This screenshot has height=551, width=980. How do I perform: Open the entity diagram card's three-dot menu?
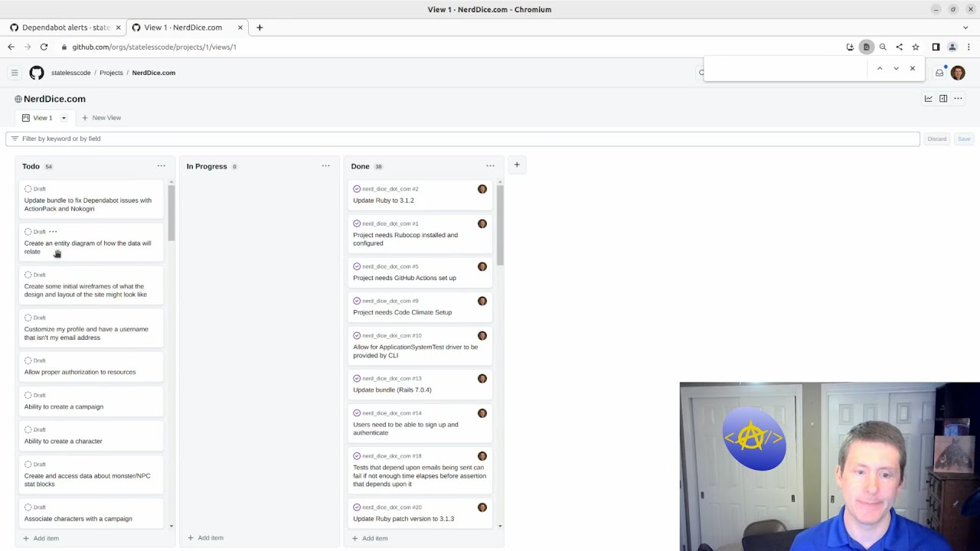pyautogui.click(x=53, y=231)
